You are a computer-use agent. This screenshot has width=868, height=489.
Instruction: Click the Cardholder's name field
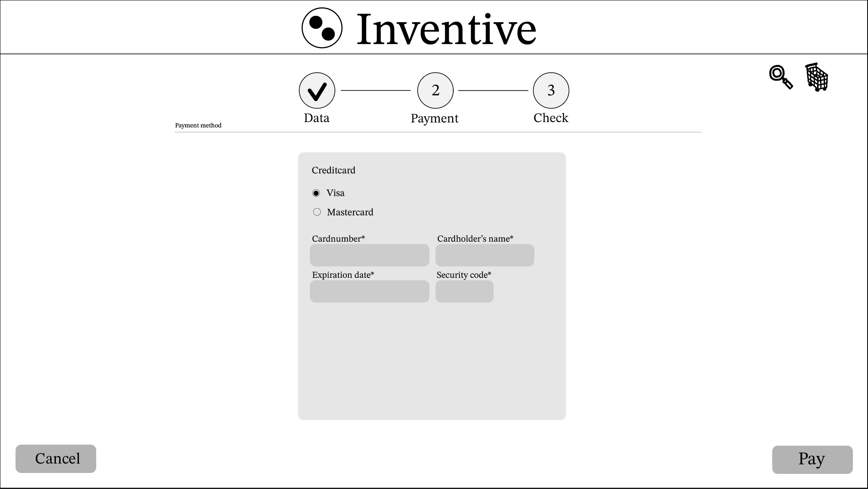[485, 255]
